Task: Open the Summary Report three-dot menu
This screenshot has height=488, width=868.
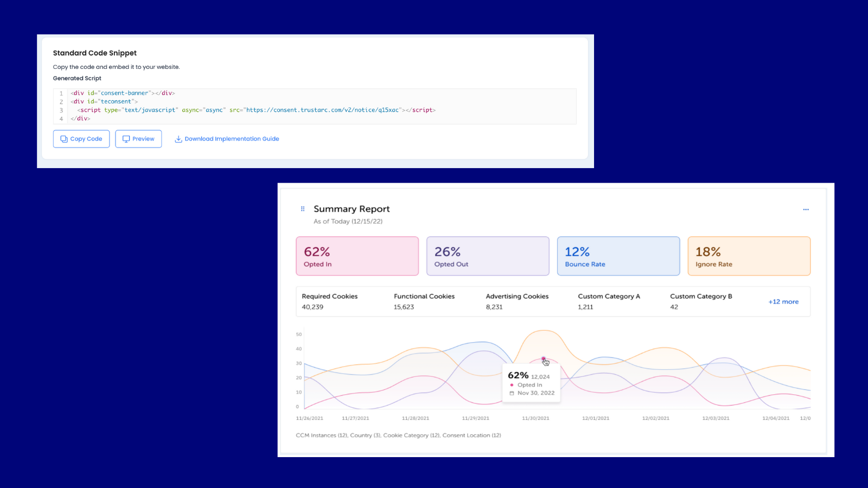Action: (806, 209)
